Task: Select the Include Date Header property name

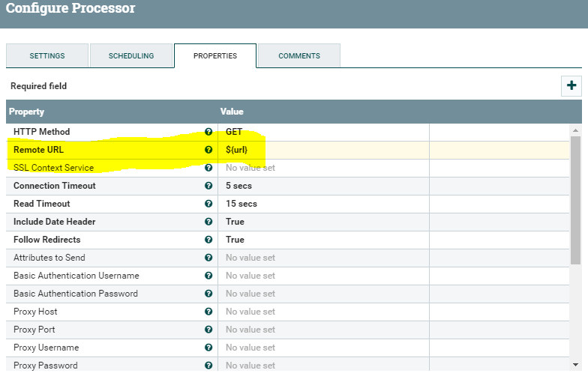Action: (54, 222)
